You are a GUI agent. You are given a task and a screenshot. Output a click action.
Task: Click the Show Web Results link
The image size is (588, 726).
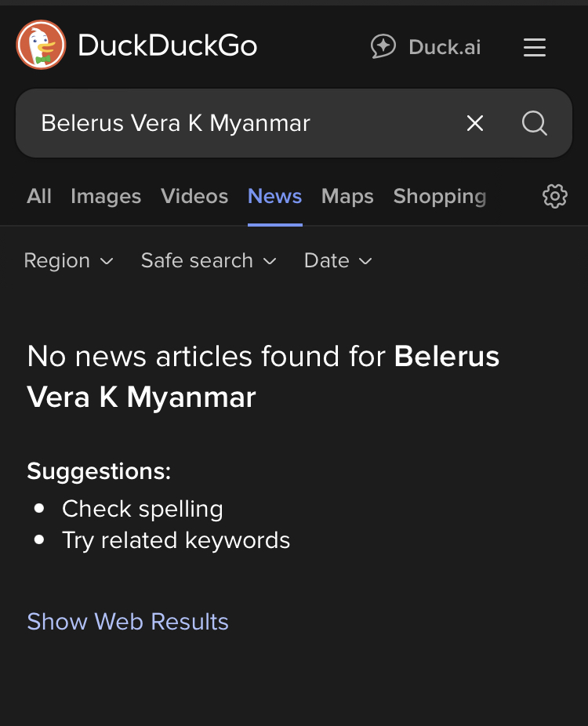[128, 622]
